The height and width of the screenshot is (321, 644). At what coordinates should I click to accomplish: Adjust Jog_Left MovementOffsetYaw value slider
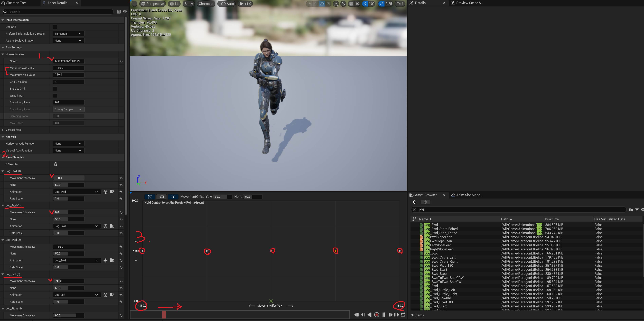pyautogui.click(x=69, y=281)
